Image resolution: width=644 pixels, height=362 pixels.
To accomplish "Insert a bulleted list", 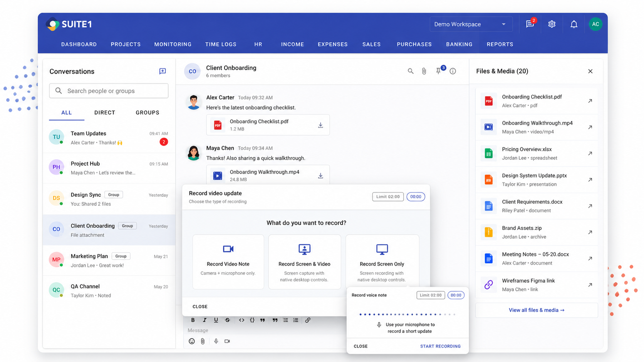I will (285, 320).
